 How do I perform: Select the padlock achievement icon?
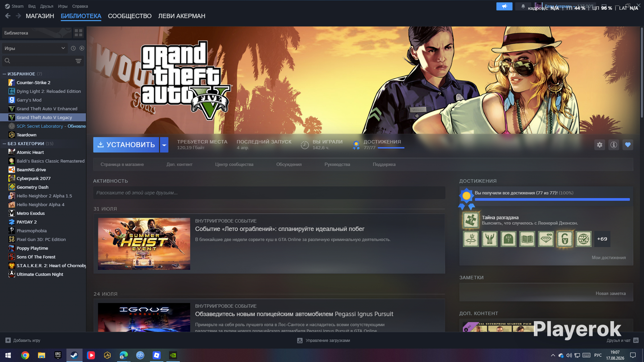(x=565, y=239)
